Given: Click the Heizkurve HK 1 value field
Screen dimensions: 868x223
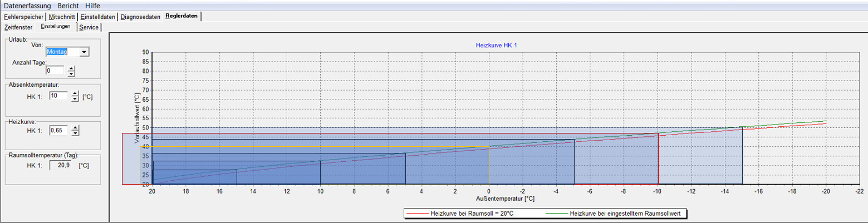Looking at the screenshot, I should pyautogui.click(x=59, y=130).
